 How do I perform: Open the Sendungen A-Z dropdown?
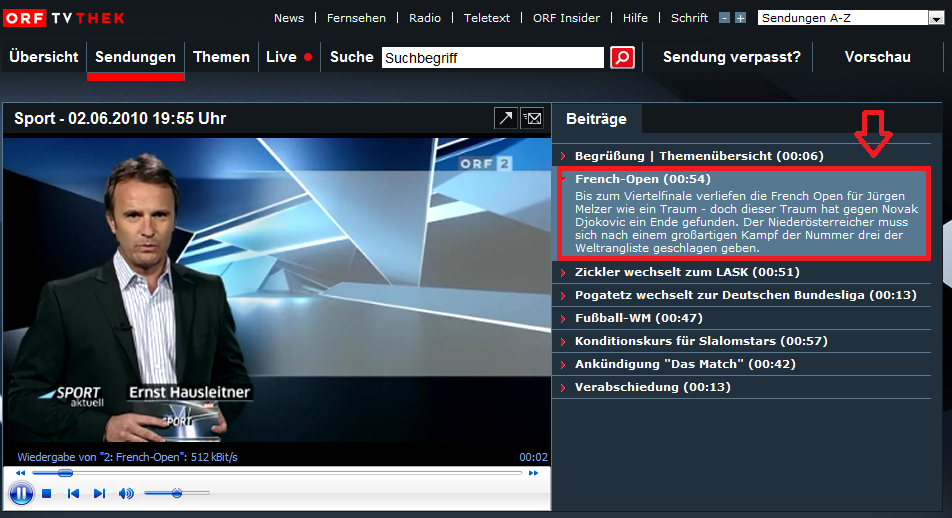pyautogui.click(x=851, y=18)
